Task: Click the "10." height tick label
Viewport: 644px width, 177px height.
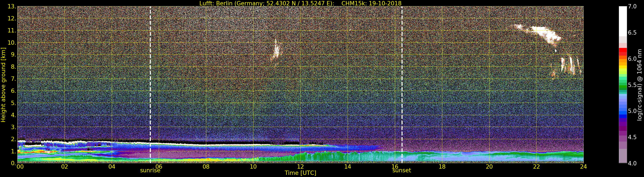Action: coord(12,43)
